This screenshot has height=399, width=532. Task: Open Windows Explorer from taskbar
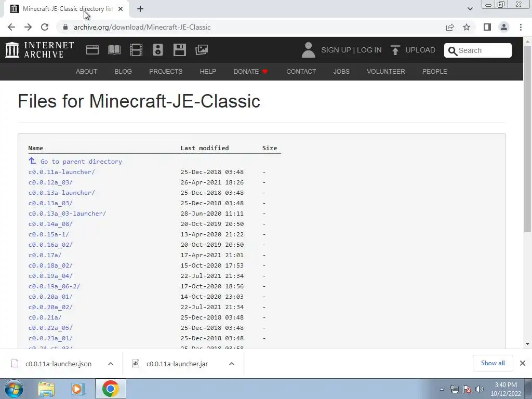tap(46, 389)
